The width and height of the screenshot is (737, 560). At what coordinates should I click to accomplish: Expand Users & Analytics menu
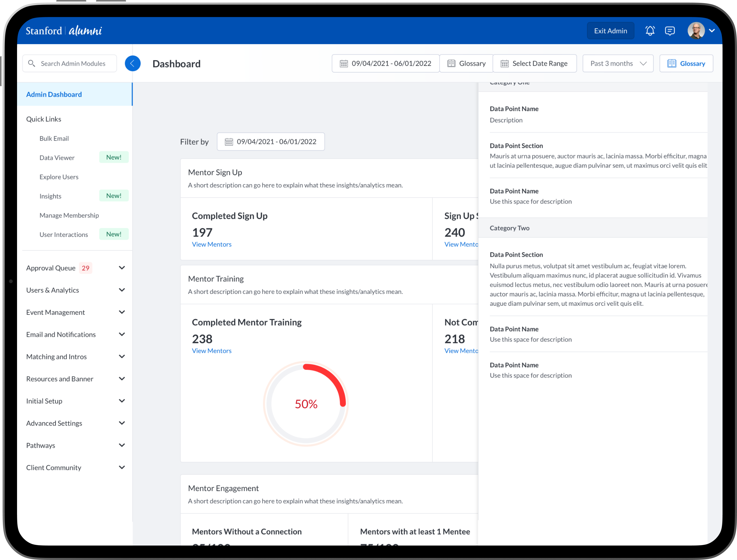[122, 290]
